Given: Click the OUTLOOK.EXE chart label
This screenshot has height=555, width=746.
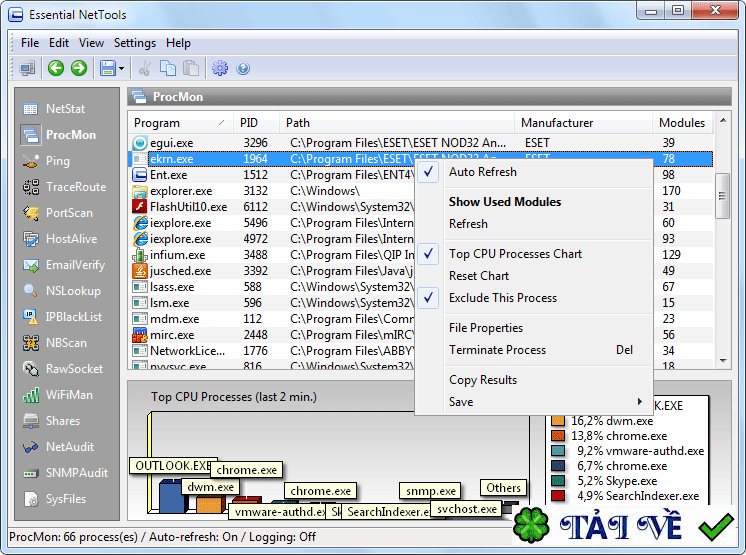Looking at the screenshot, I should point(173,466).
